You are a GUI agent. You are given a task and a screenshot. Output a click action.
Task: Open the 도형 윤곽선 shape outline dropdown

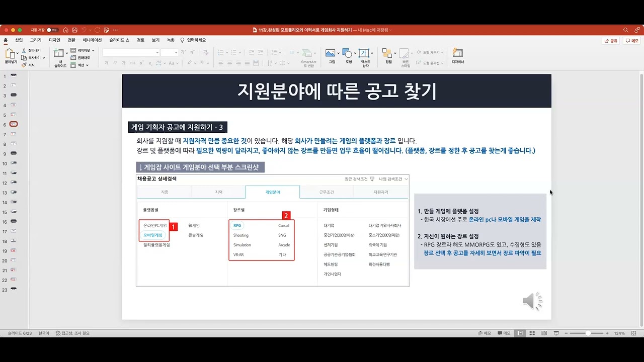(x=430, y=63)
